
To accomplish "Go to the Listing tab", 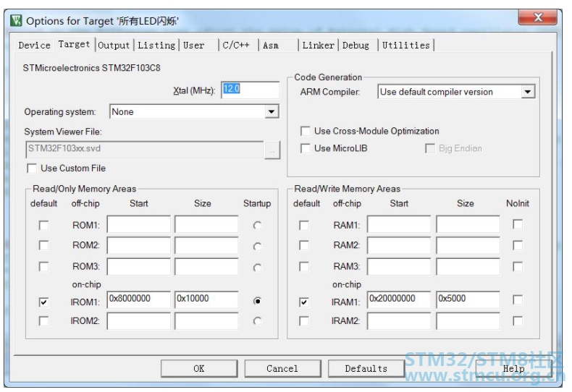I will point(156,45).
